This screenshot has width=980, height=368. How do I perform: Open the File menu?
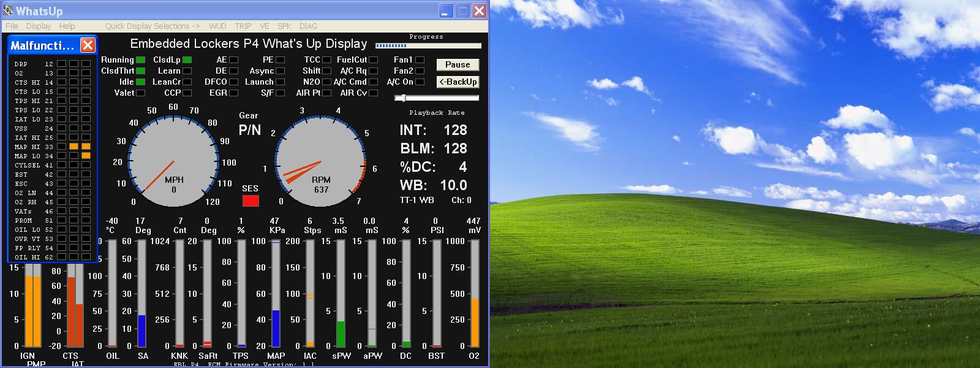12,26
